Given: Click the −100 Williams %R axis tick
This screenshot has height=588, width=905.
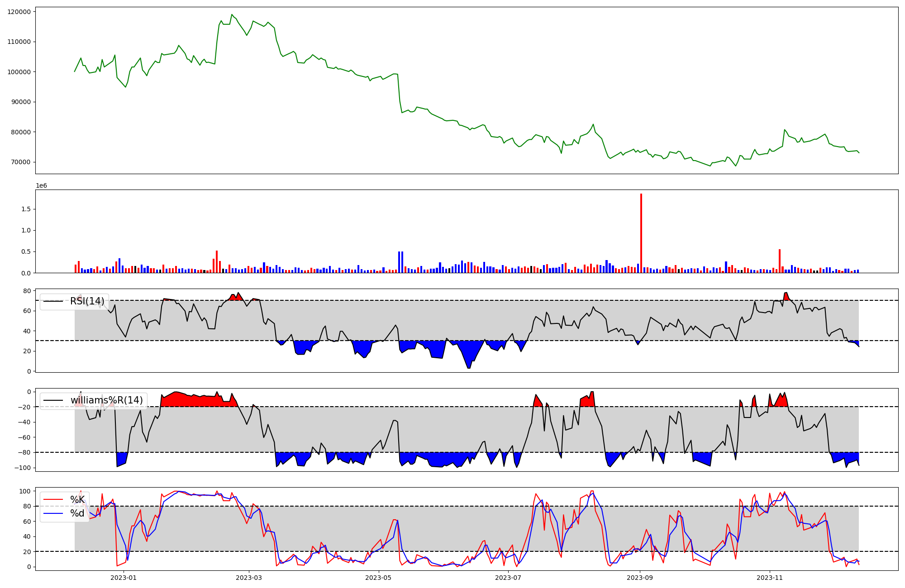Looking at the screenshot, I should (x=22, y=468).
